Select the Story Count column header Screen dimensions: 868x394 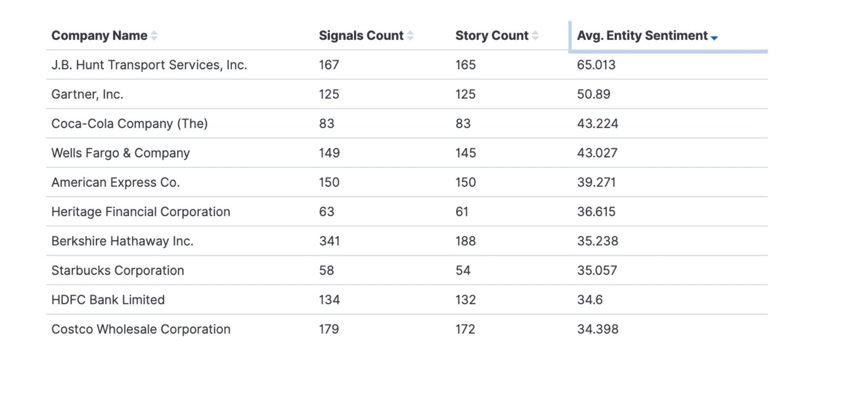pos(491,36)
